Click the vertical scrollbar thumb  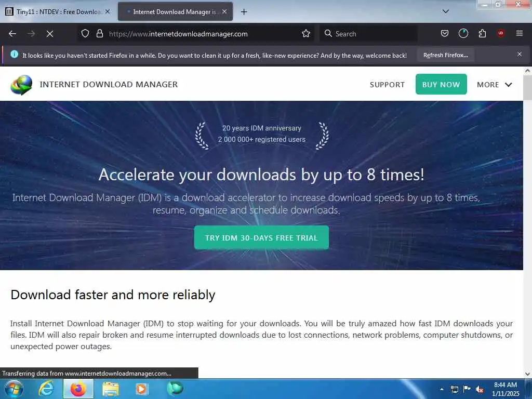click(528, 87)
